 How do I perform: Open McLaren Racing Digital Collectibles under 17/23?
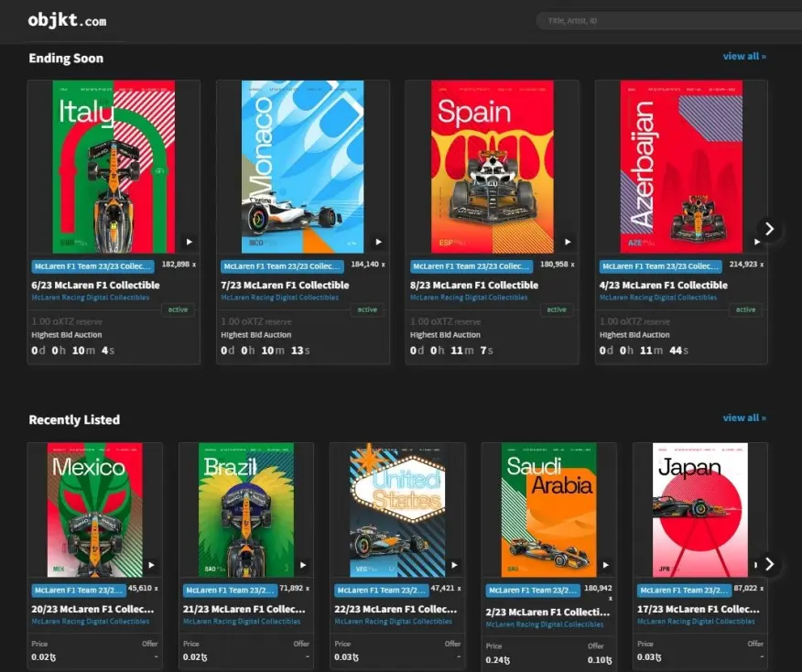(696, 622)
